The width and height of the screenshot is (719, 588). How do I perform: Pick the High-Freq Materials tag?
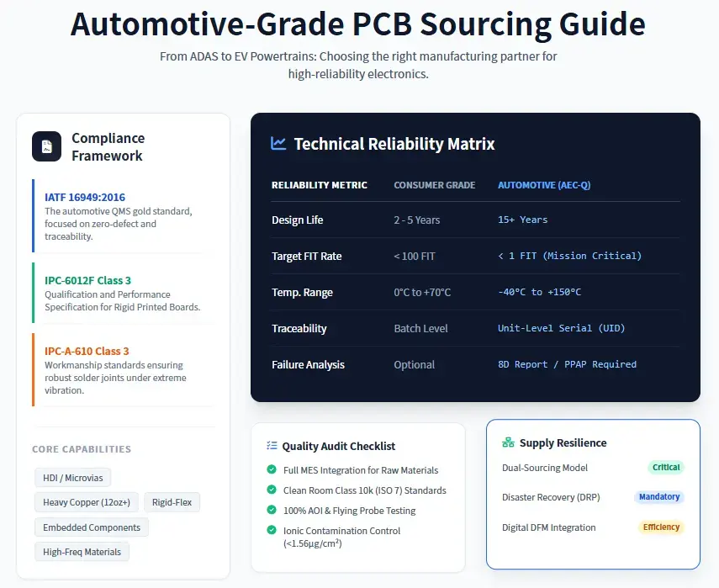click(x=82, y=552)
